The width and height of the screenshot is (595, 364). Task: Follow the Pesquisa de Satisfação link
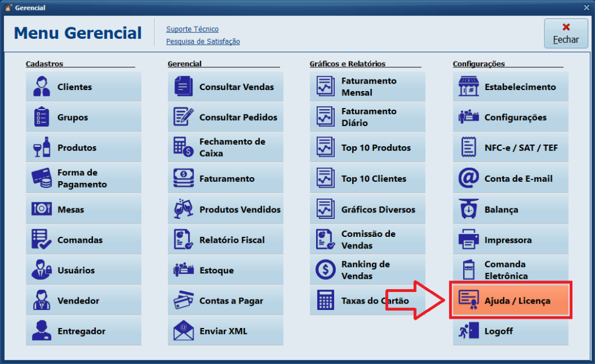203,42
